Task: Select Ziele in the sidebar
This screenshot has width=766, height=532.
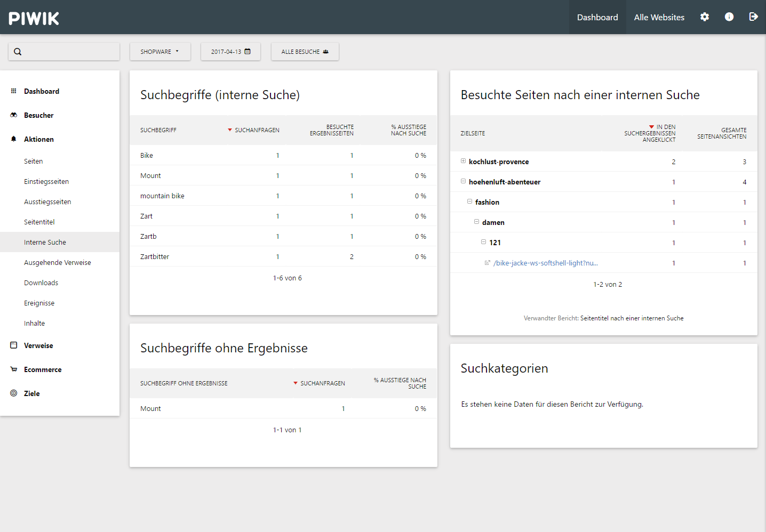Action: tap(32, 393)
